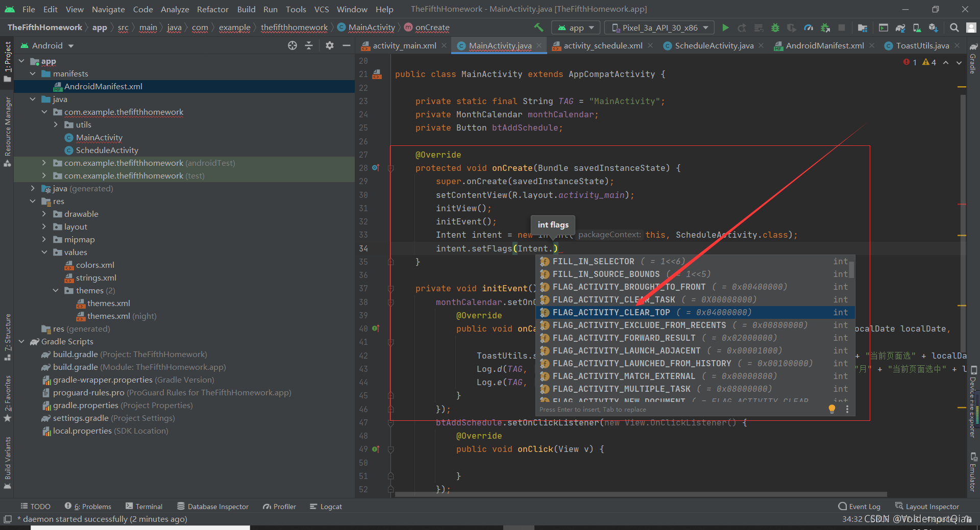Toggle the Structure tool window side tab

(7, 337)
